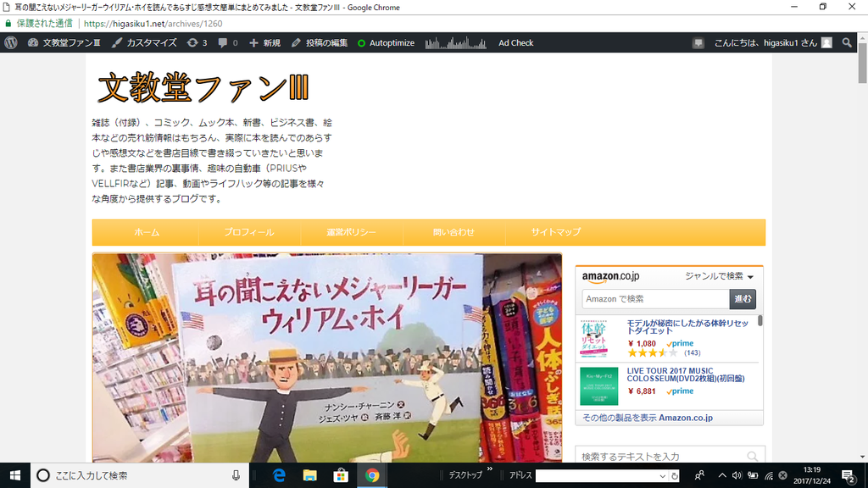Open Microsoft Store from the taskbar

point(341,475)
